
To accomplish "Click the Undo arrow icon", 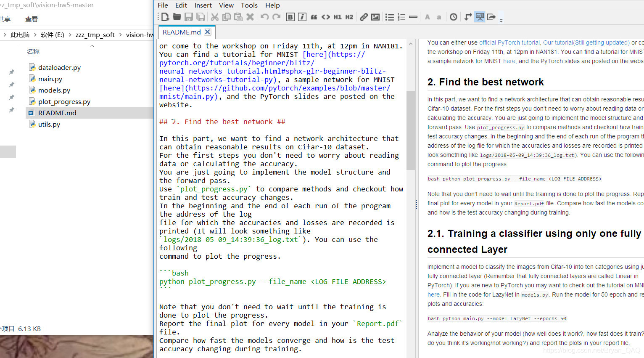I will pyautogui.click(x=264, y=17).
